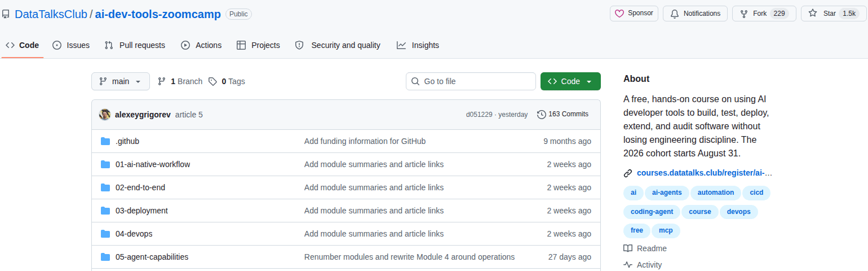Click '27 days ago' timestamp
Image resolution: width=868 pixels, height=271 pixels.
570,257
